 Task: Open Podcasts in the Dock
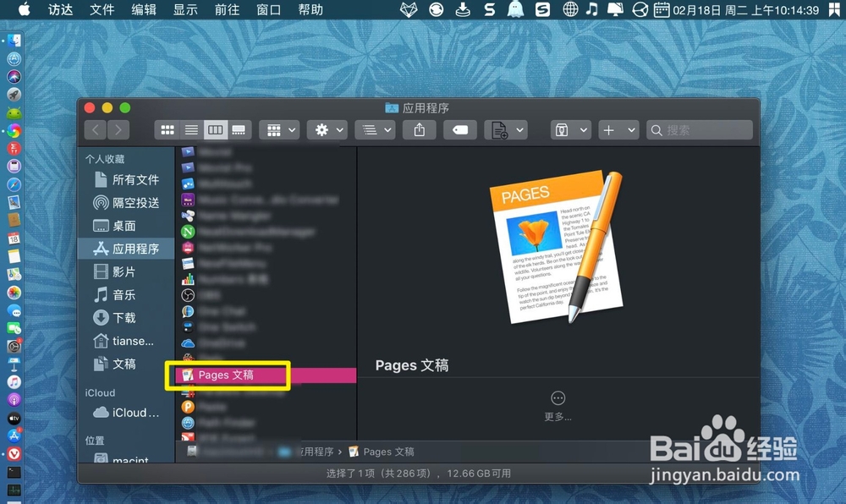14,400
